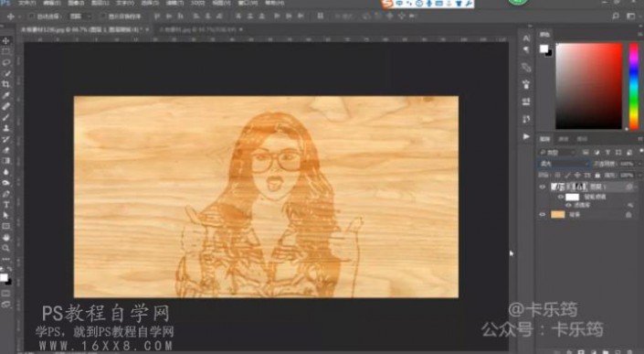Toggle lock transparent pixels icon

[x=557, y=176]
